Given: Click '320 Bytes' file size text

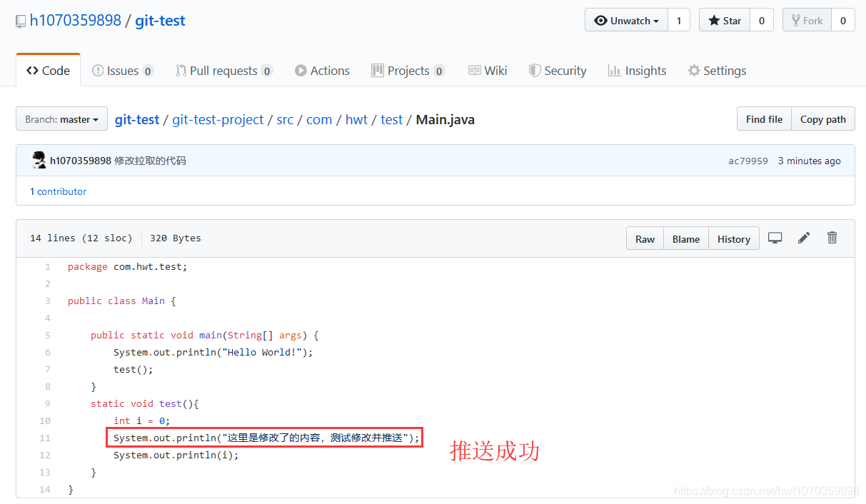Looking at the screenshot, I should point(176,238).
